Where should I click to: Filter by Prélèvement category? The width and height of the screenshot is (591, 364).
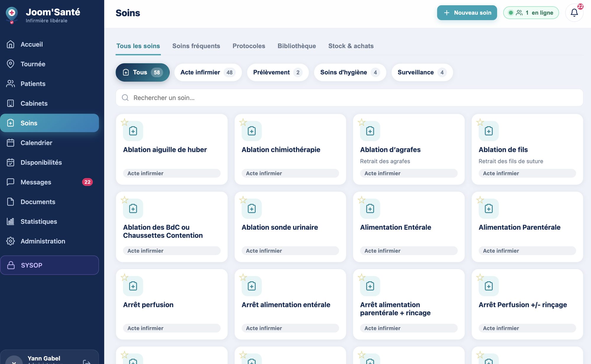tap(278, 72)
